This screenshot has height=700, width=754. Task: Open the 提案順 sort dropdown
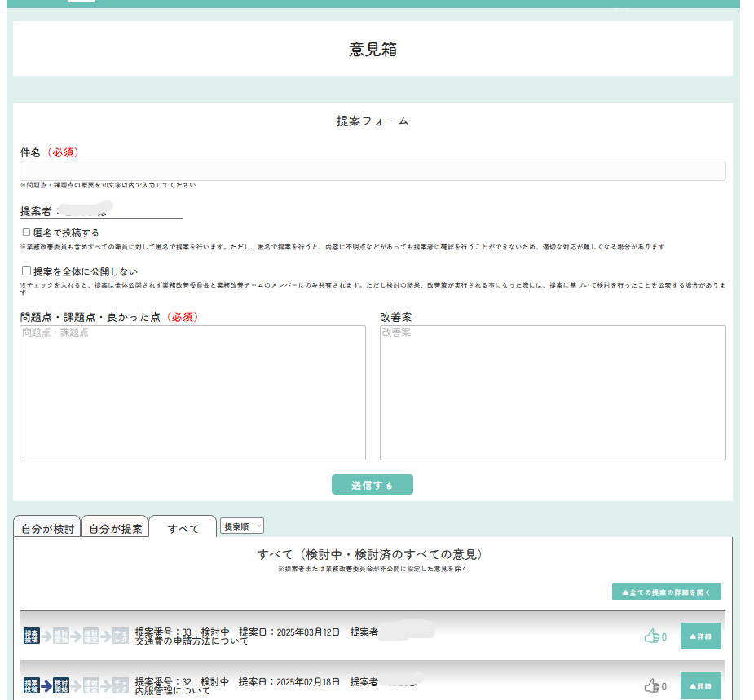242,526
